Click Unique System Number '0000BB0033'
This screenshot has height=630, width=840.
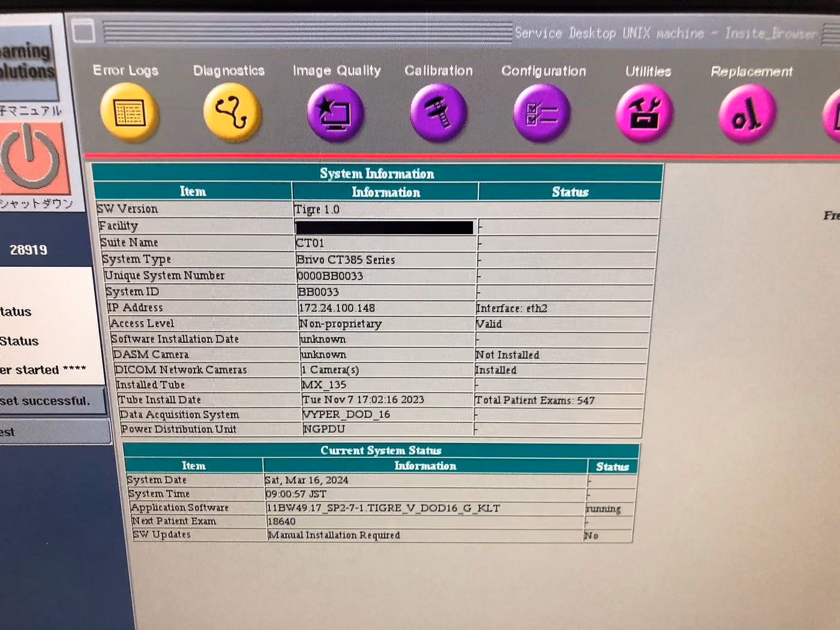(x=330, y=276)
